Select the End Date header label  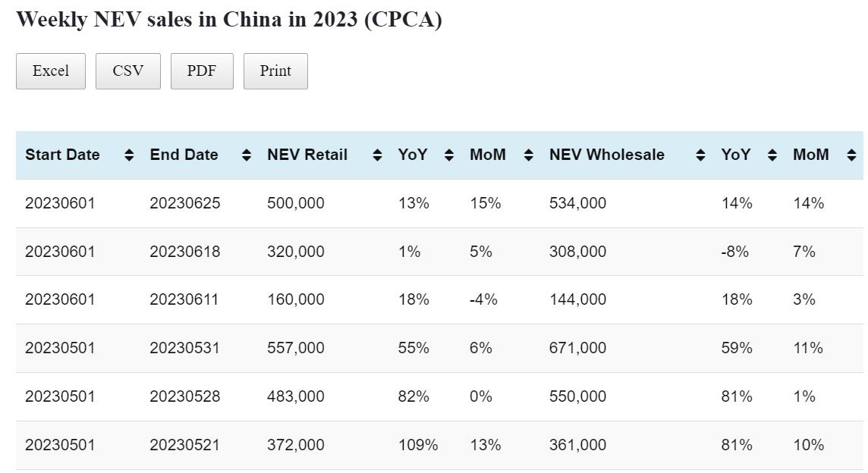click(184, 155)
